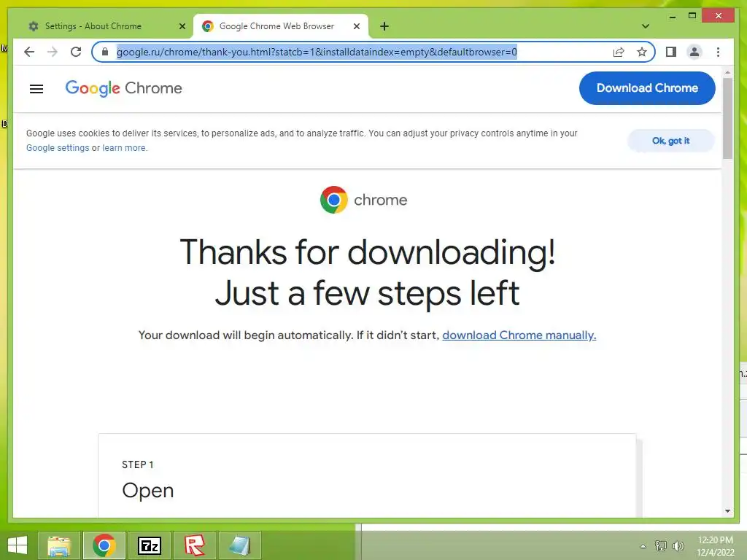Screen dimensions: 747x560
Task: Expand the tab search dropdown arrow
Action: tap(645, 26)
